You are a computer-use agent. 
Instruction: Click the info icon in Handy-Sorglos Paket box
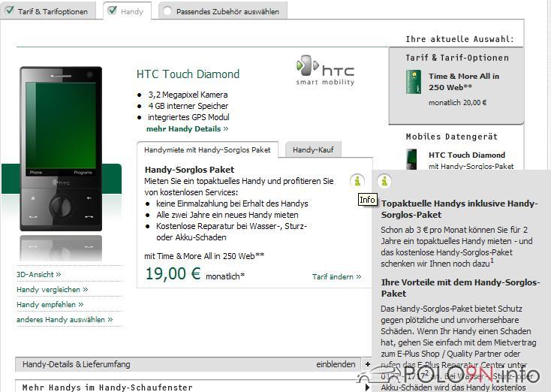[358, 180]
